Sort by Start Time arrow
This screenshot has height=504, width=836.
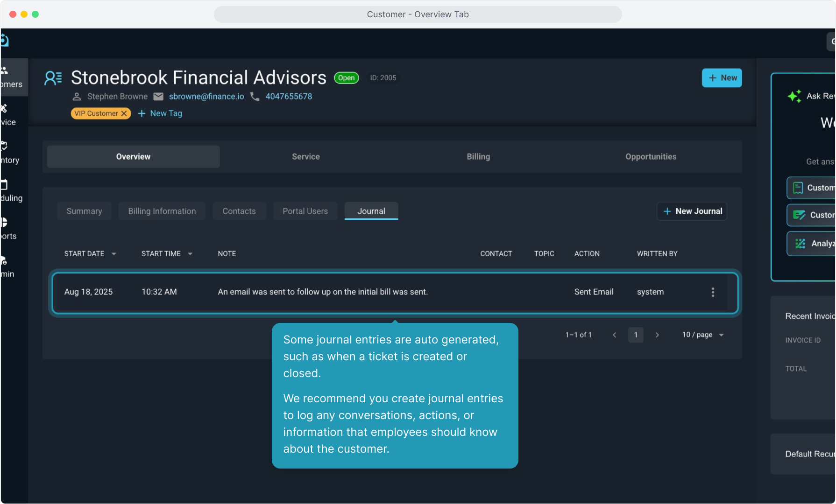click(190, 254)
